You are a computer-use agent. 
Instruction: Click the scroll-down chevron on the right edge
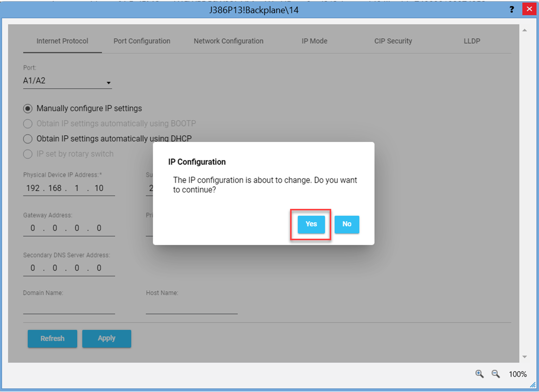pos(525,355)
